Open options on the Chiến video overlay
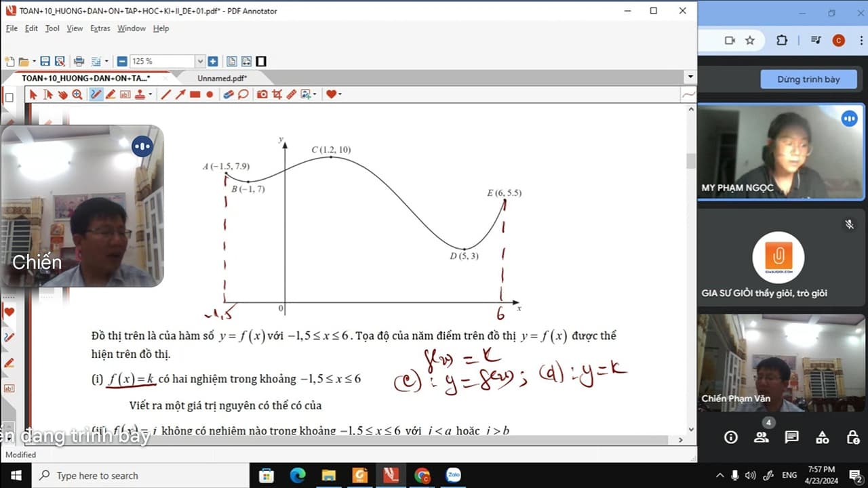 142,146
